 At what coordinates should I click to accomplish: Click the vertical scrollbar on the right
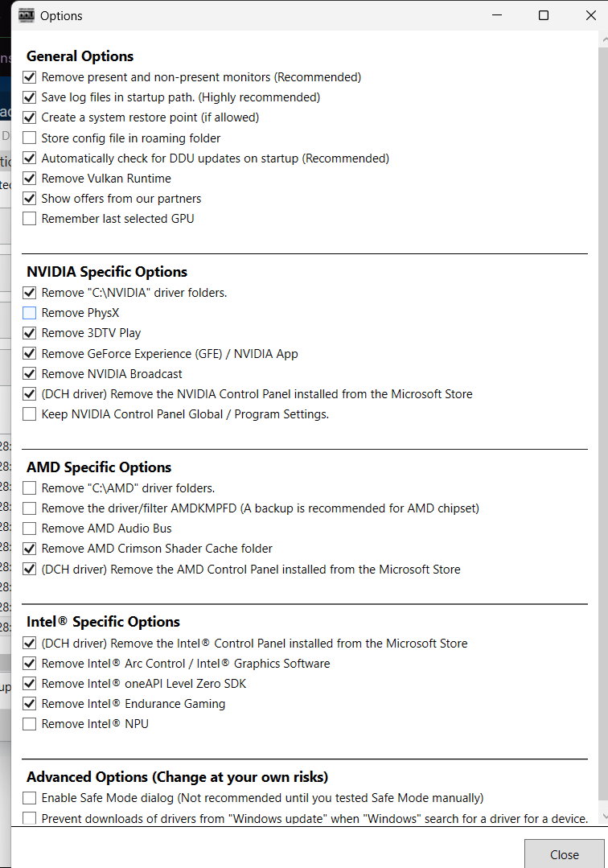pyautogui.click(x=603, y=402)
